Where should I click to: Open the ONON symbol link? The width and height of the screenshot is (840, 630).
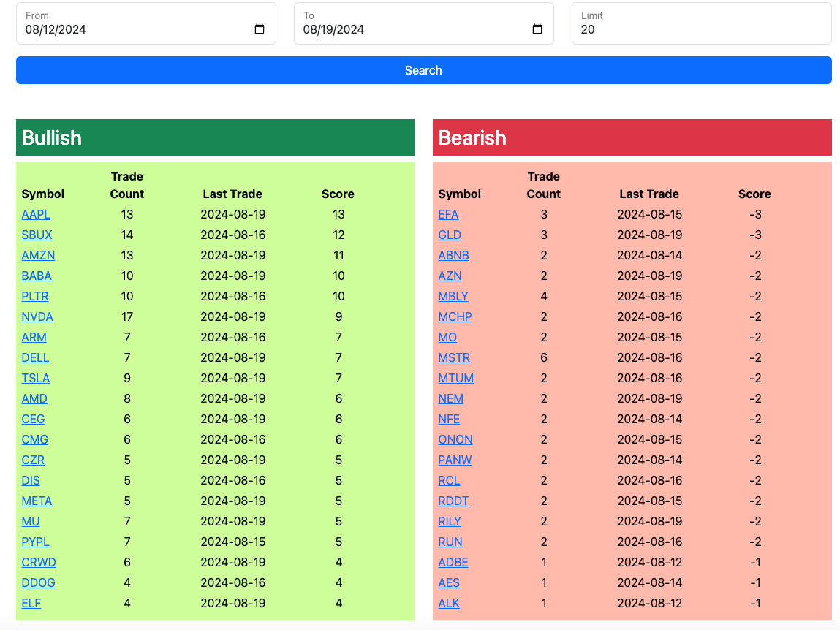tap(455, 439)
